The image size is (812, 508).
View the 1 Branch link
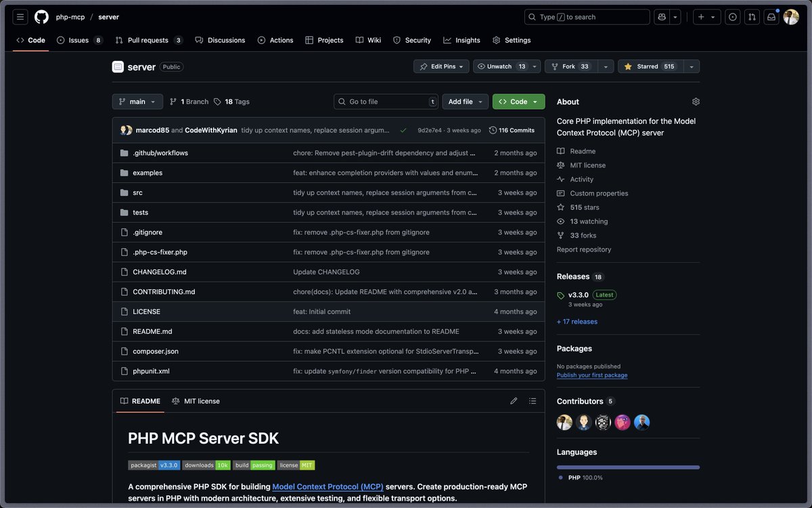[x=189, y=102]
